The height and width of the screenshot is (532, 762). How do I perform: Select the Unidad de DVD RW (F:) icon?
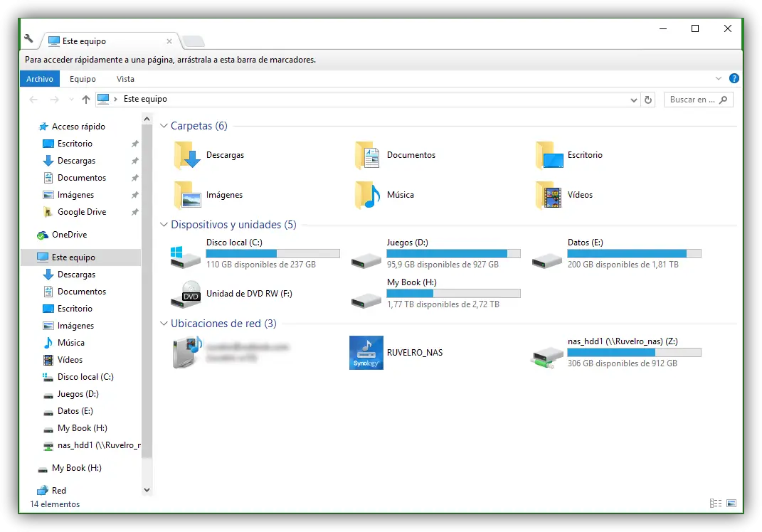click(x=186, y=294)
